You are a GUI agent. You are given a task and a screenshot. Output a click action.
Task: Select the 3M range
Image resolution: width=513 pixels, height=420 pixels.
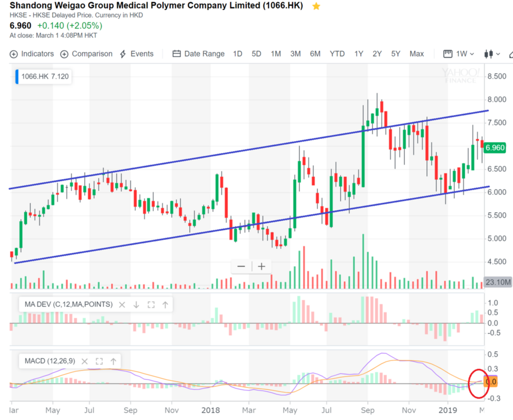(296, 54)
